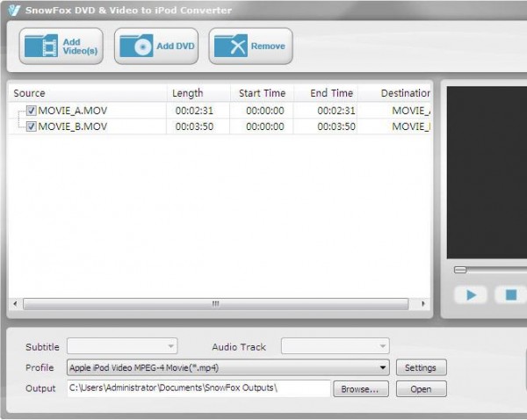Click the preview seek slider handle

[460, 270]
